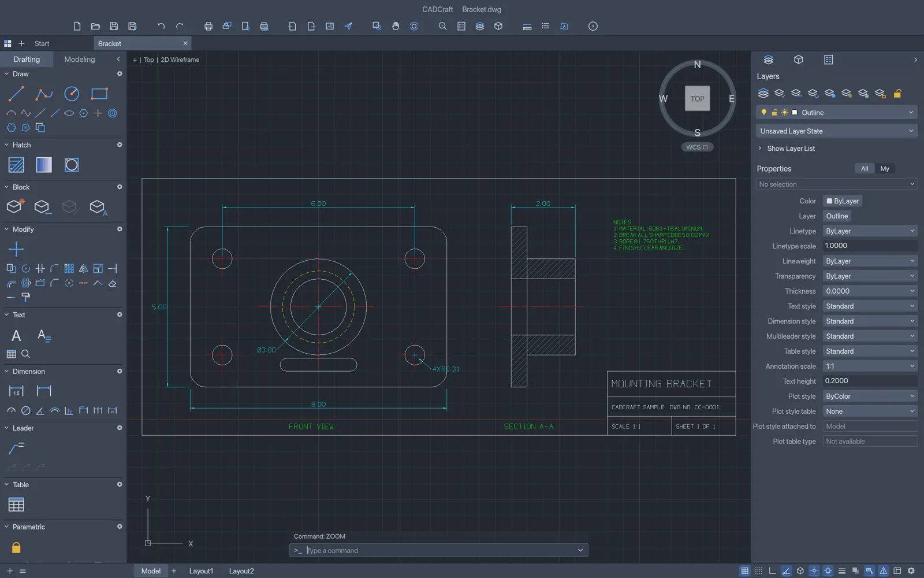The image size is (924, 578).
Task: Toggle the Outline layer lock icon
Action: coord(774,113)
